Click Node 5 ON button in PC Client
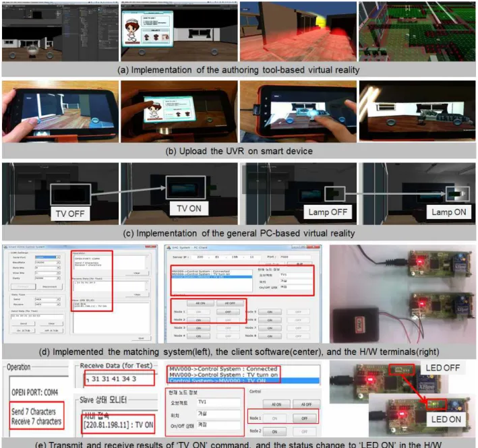Image resolution: width=478 pixels, height=448 pixels. [x=270, y=312]
